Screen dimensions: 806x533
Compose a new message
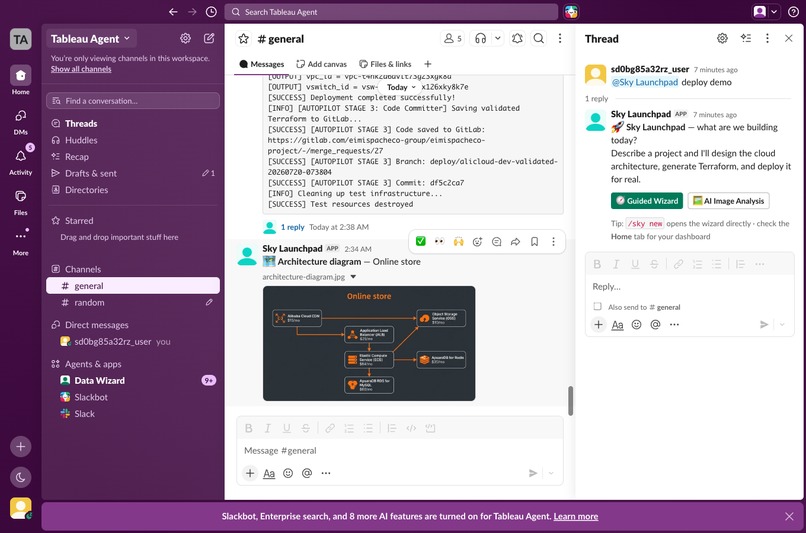pyautogui.click(x=209, y=38)
